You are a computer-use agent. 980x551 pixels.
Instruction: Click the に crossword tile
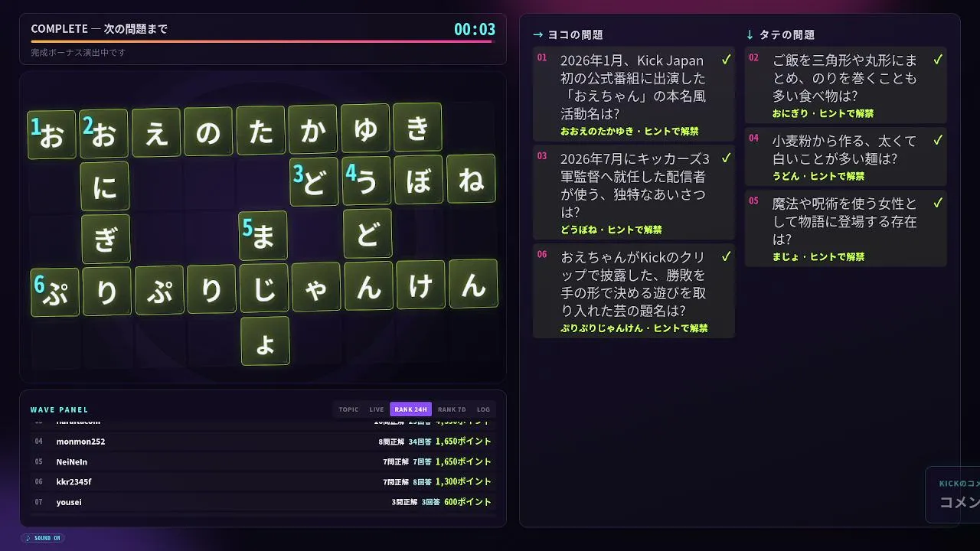[105, 186]
